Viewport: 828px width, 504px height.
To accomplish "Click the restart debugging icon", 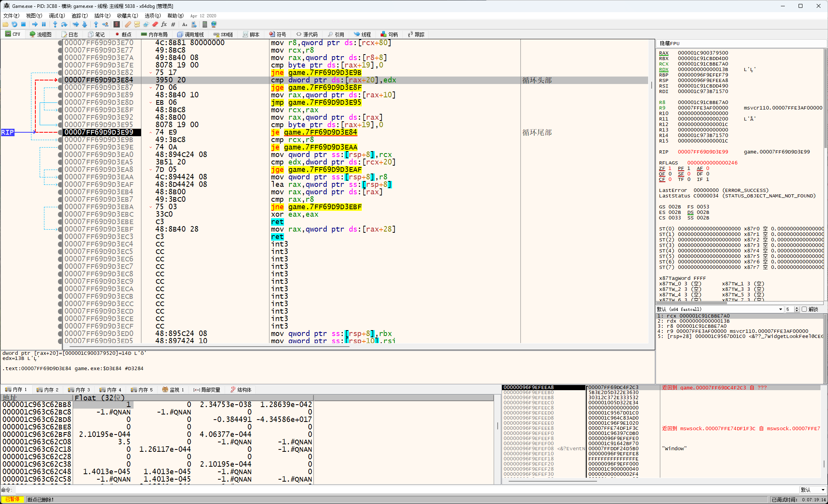I will pyautogui.click(x=15, y=24).
